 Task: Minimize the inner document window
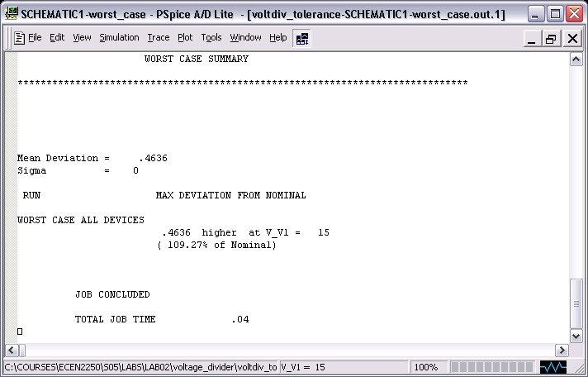tap(531, 38)
